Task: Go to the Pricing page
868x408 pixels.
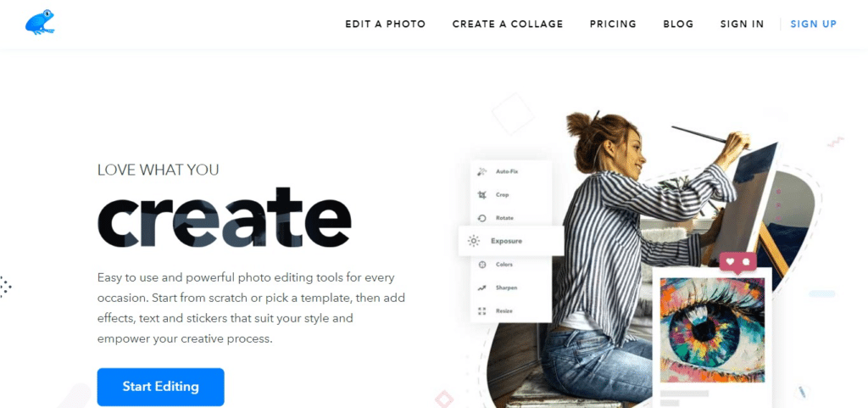Action: pyautogui.click(x=613, y=25)
